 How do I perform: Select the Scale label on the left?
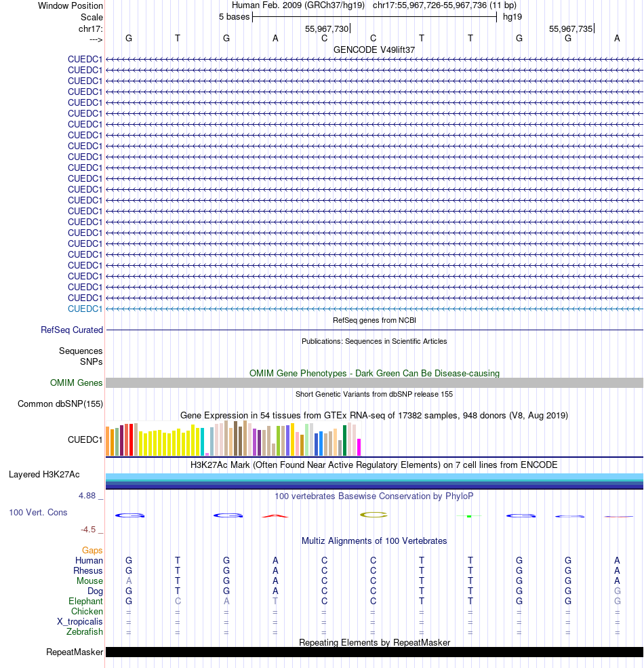92,17
